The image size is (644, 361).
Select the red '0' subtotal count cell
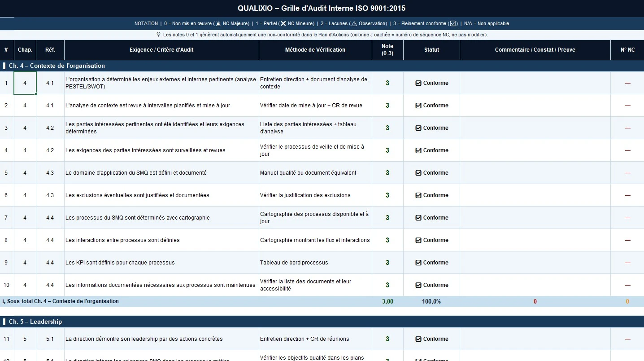point(535,301)
